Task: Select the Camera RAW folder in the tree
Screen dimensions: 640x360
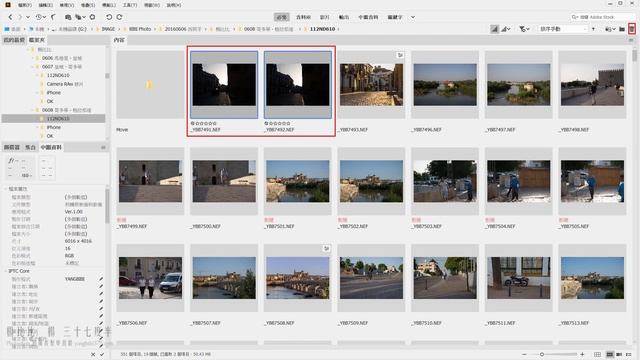Action: pos(64,84)
